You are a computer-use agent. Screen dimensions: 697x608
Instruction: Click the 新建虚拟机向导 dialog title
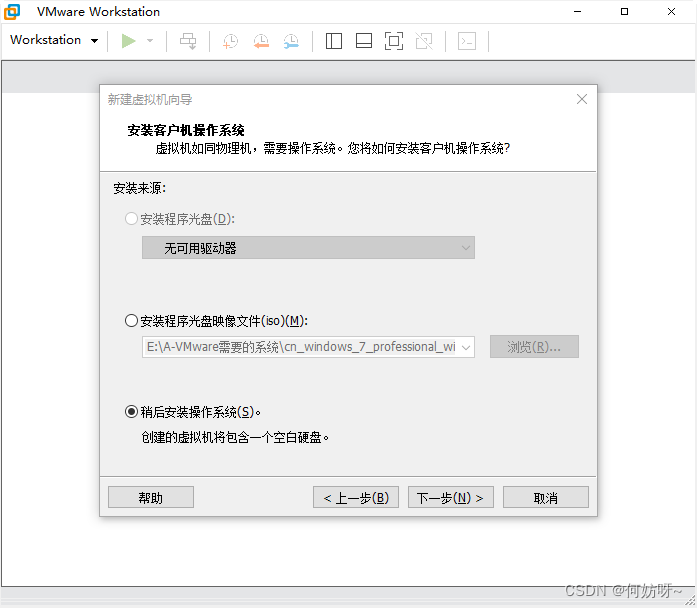(x=150, y=99)
